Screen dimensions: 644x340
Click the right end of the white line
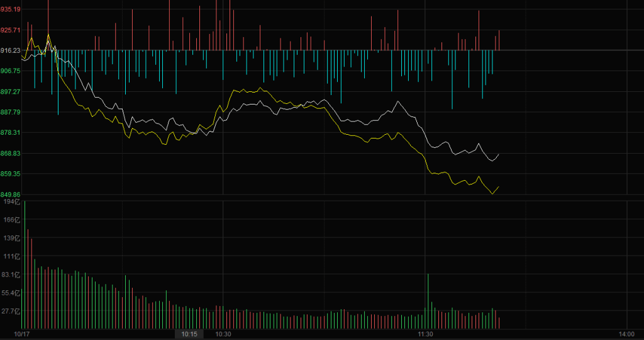click(x=498, y=154)
